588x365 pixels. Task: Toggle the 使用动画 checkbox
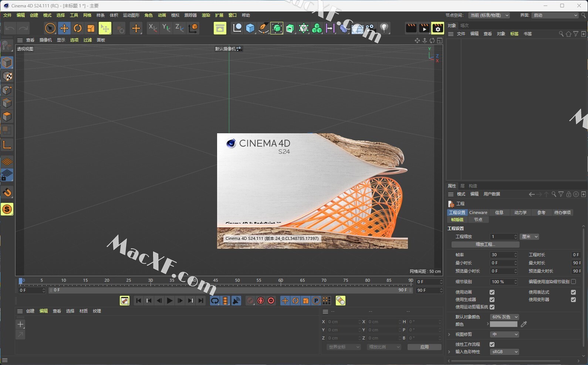click(492, 292)
